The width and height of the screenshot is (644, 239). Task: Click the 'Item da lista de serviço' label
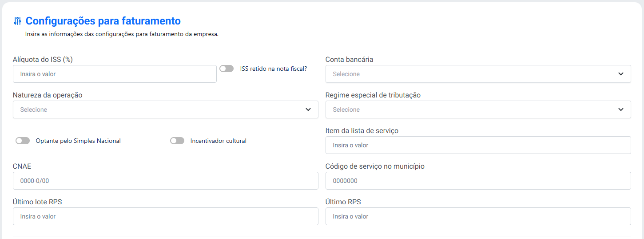[x=362, y=130]
